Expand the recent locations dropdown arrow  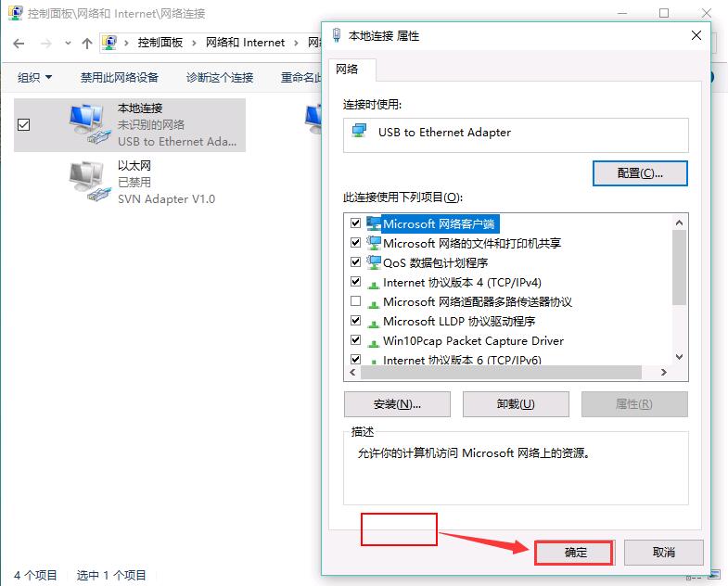coord(68,44)
